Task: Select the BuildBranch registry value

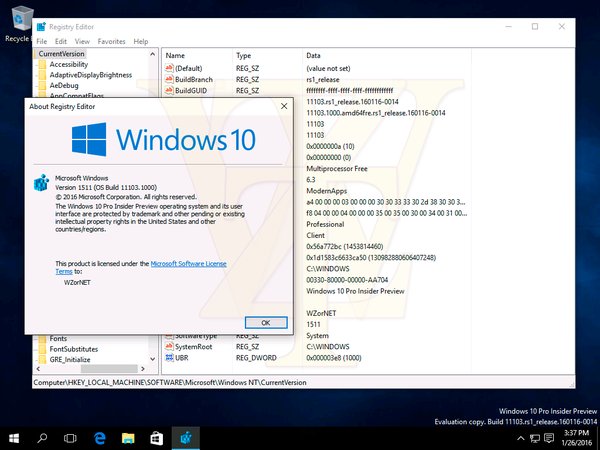Action: pyautogui.click(x=197, y=79)
